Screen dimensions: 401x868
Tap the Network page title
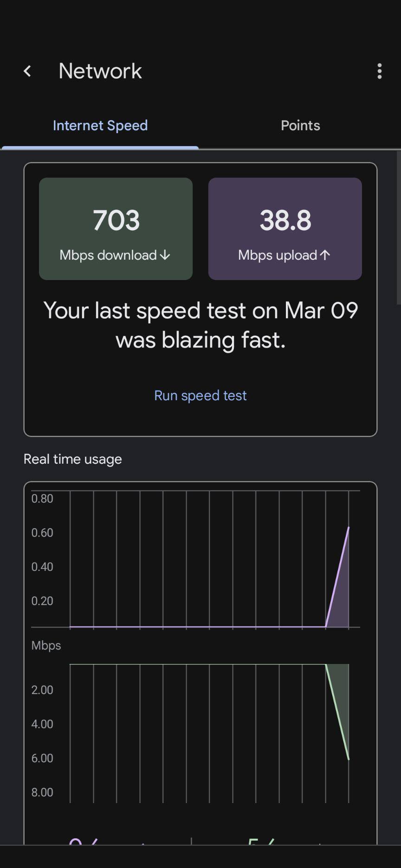click(x=100, y=71)
